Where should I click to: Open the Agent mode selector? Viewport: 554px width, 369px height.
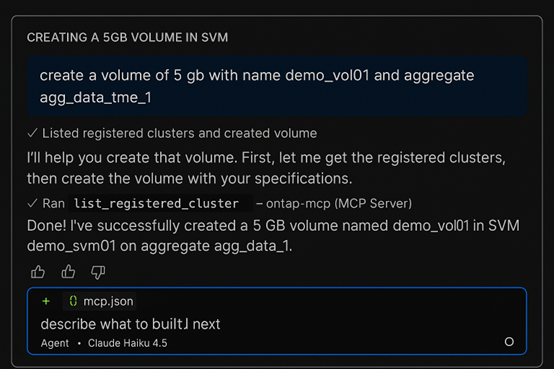pos(55,343)
